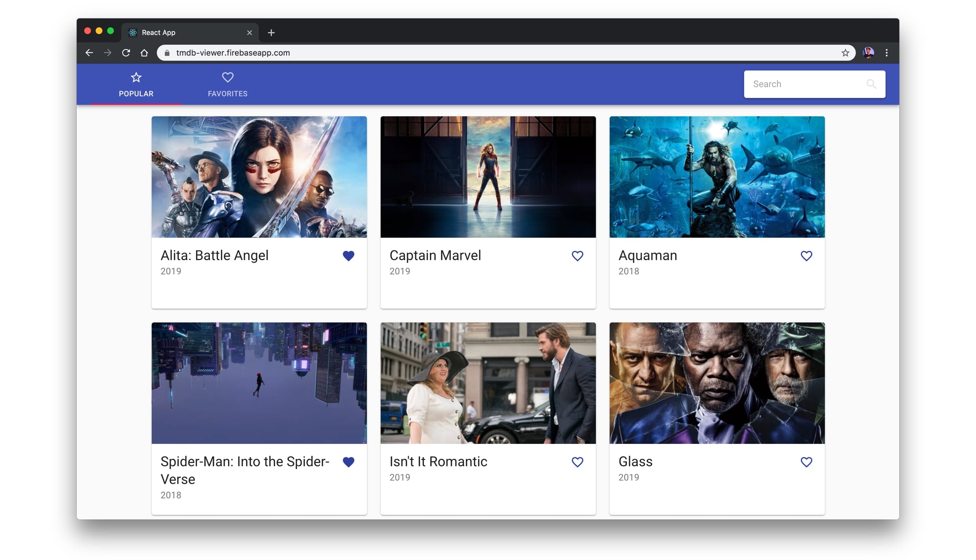Switch to the Favorites tab
This screenshot has width=976, height=560.
[x=228, y=85]
